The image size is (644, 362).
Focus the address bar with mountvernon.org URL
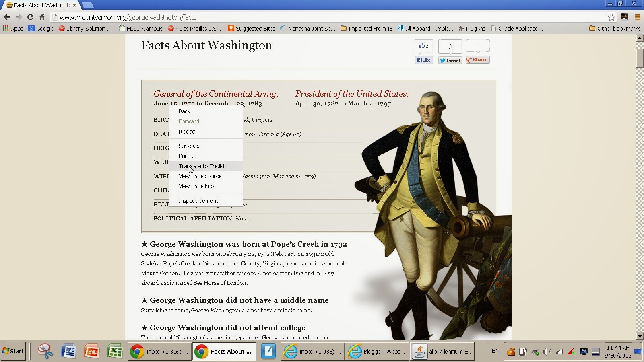[x=329, y=17]
